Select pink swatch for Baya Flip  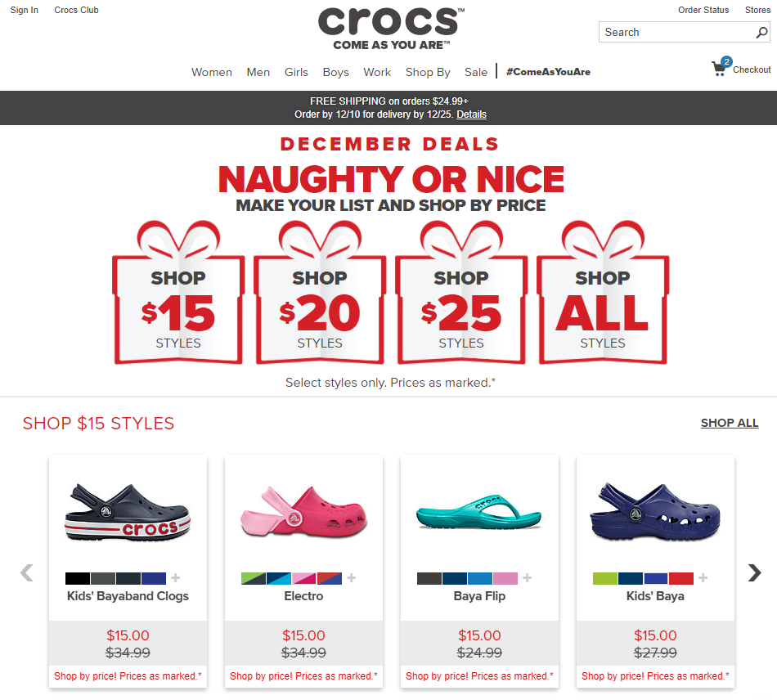(x=505, y=578)
